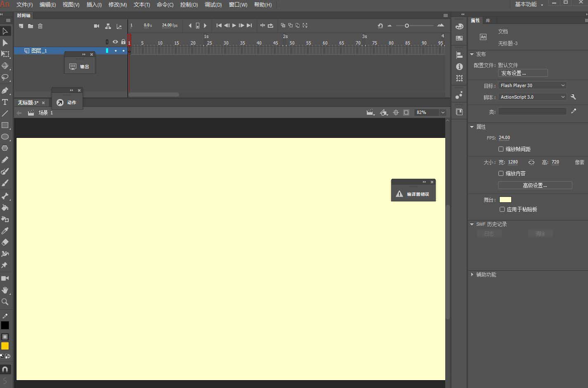Open the 修改(M) menu
Screen dimensions: 588x388
pos(117,5)
